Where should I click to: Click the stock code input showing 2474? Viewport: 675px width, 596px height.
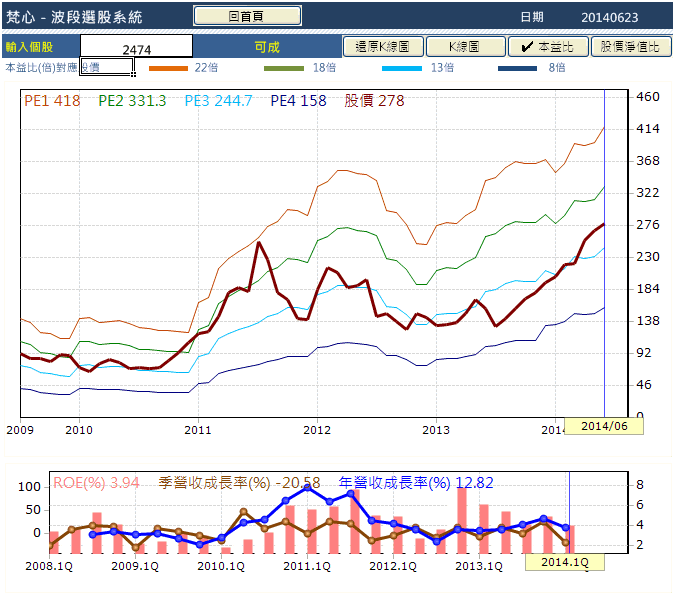(136, 47)
